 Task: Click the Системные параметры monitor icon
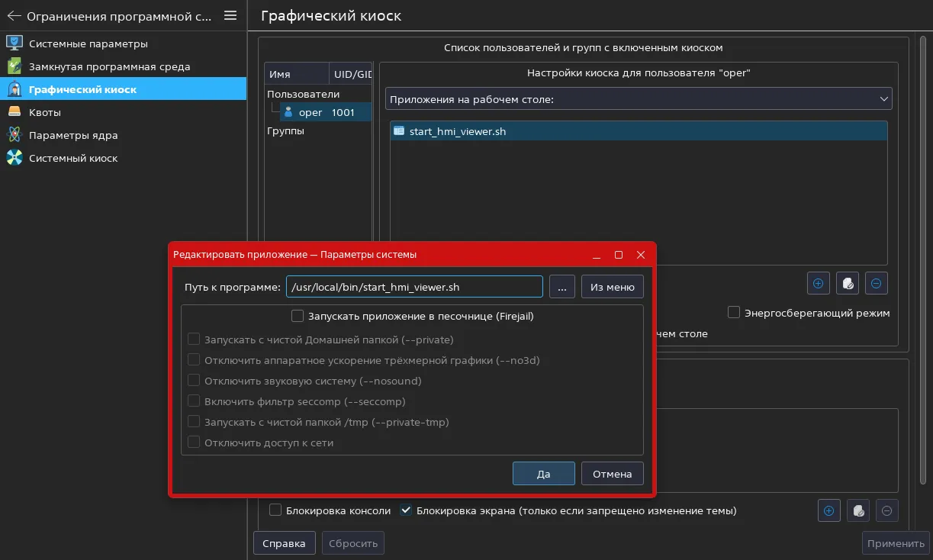(x=14, y=43)
